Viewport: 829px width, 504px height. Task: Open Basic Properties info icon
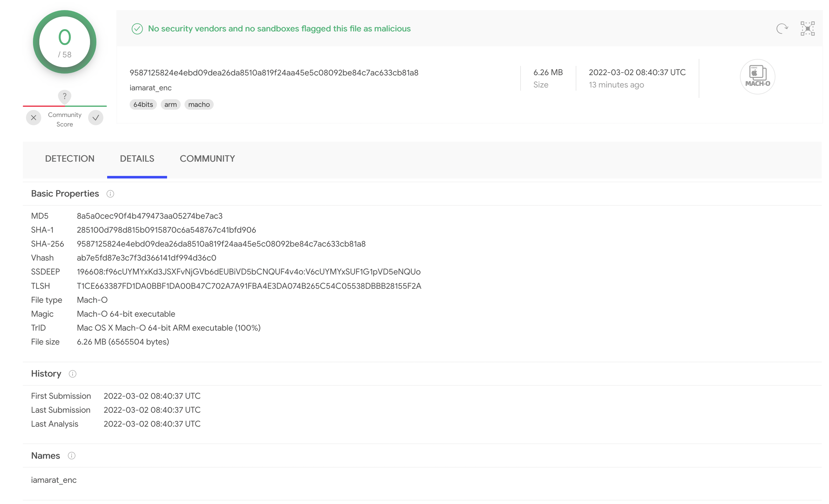click(110, 194)
